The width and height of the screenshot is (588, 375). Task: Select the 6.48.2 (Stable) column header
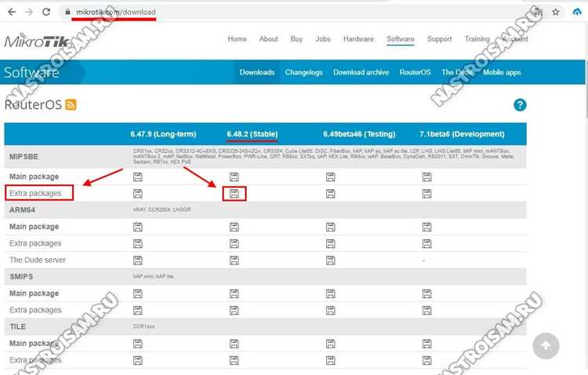click(252, 134)
